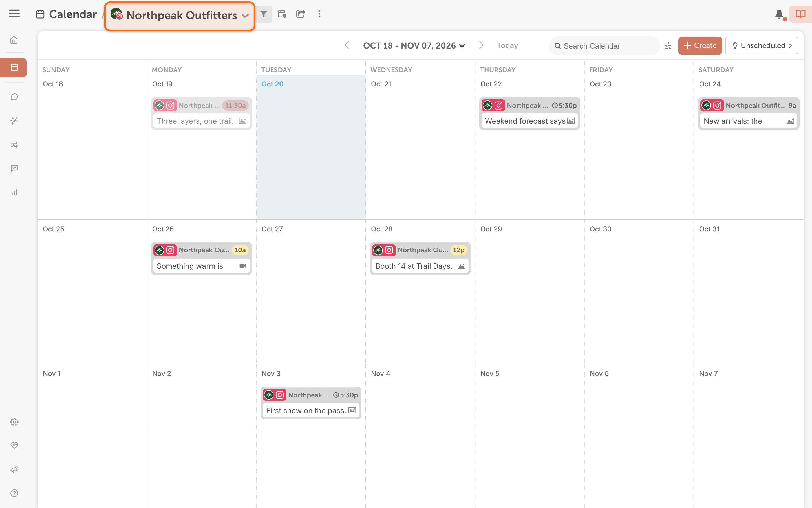This screenshot has height=508, width=812.
Task: Open the megaphone announcements icon
Action: [14, 469]
